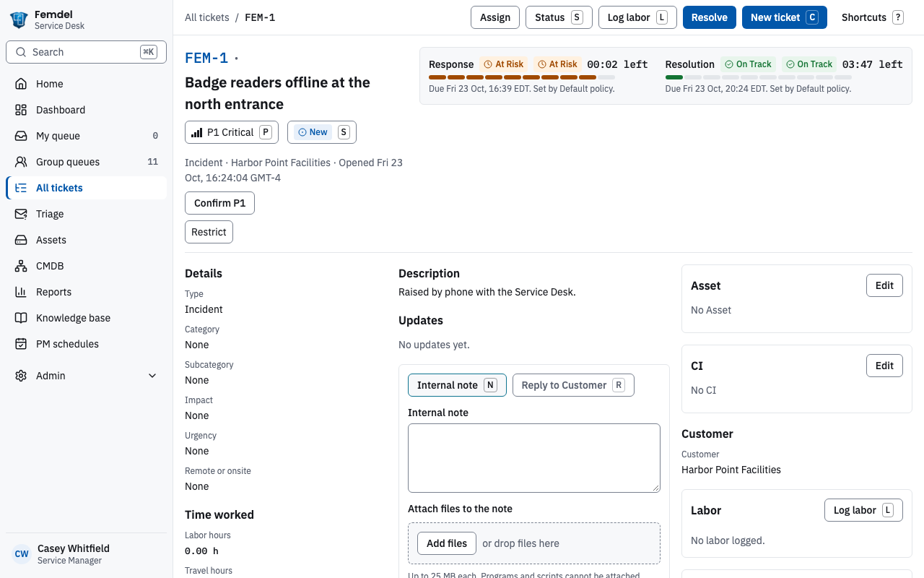Viewport: 924px width, 578px height.
Task: Click the All tickets list icon
Action: pyautogui.click(x=21, y=188)
